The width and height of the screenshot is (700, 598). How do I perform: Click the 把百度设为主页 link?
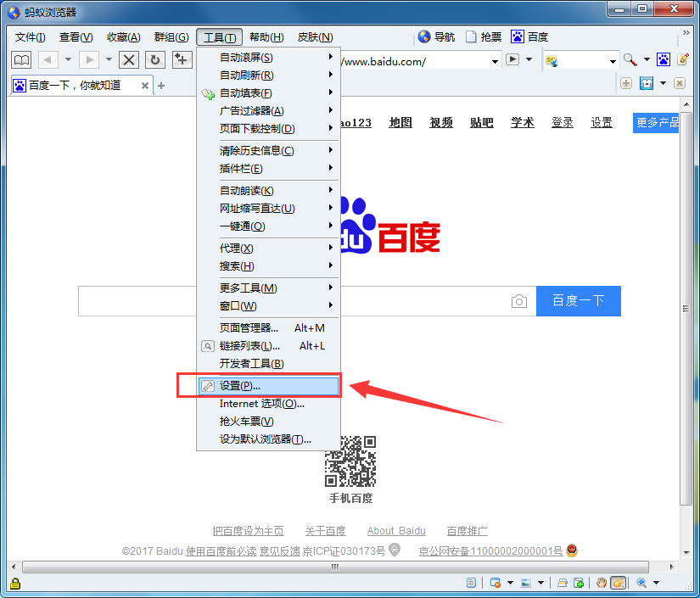248,530
